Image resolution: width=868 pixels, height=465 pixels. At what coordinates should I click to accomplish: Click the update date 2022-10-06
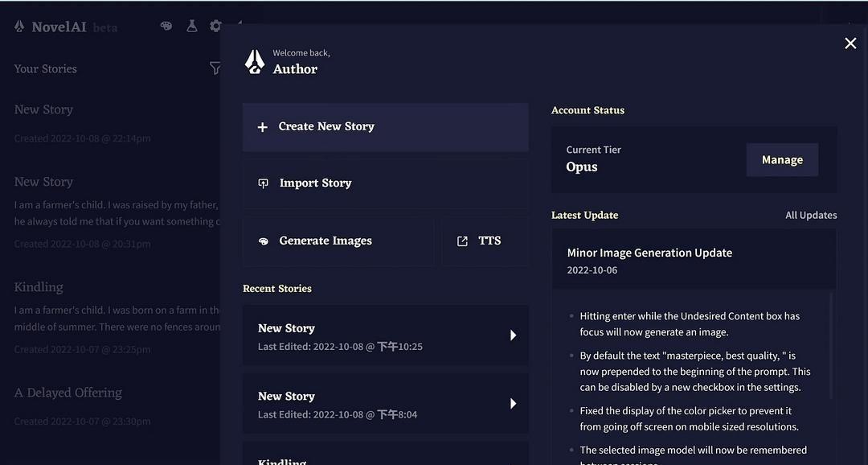(x=592, y=270)
